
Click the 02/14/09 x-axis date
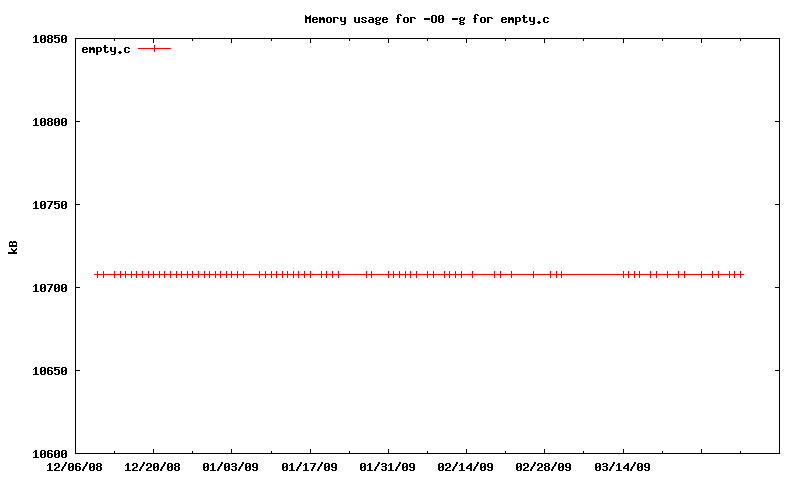[466, 467]
